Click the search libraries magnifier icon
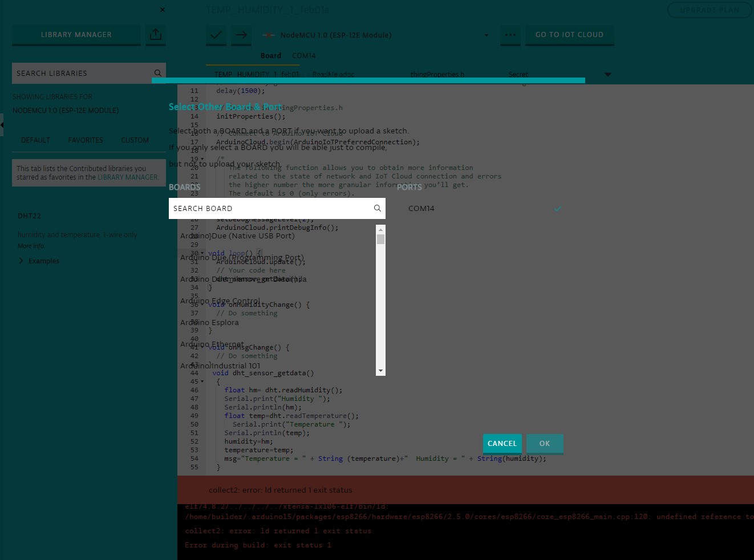 pos(158,73)
